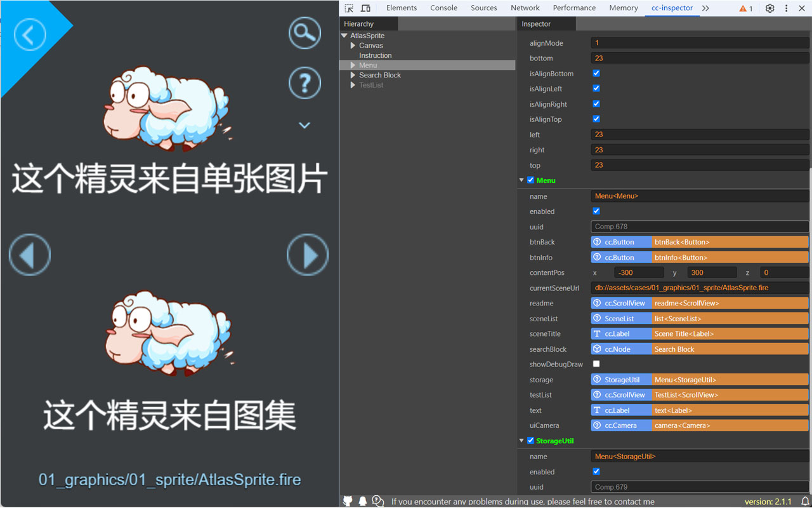Viewport: 812px width, 508px height.
Task: Switch to the Console tab
Action: click(x=443, y=8)
